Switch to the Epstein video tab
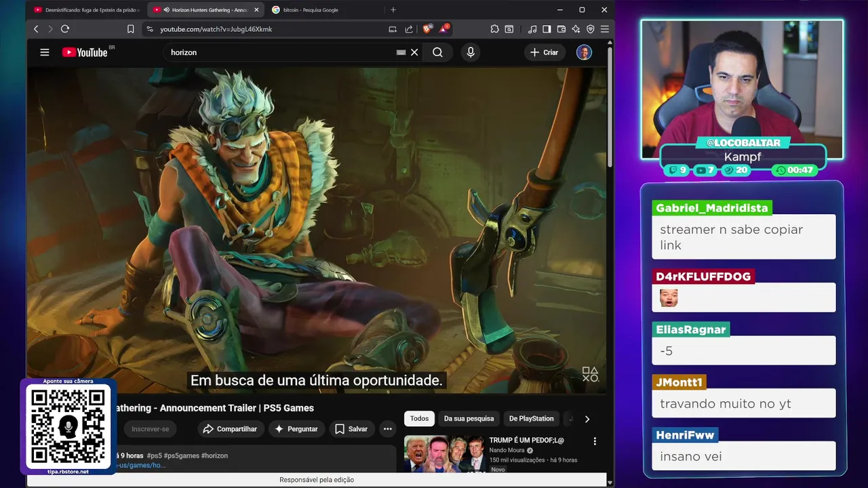Screen dimensions: 868x488 coord(86,10)
